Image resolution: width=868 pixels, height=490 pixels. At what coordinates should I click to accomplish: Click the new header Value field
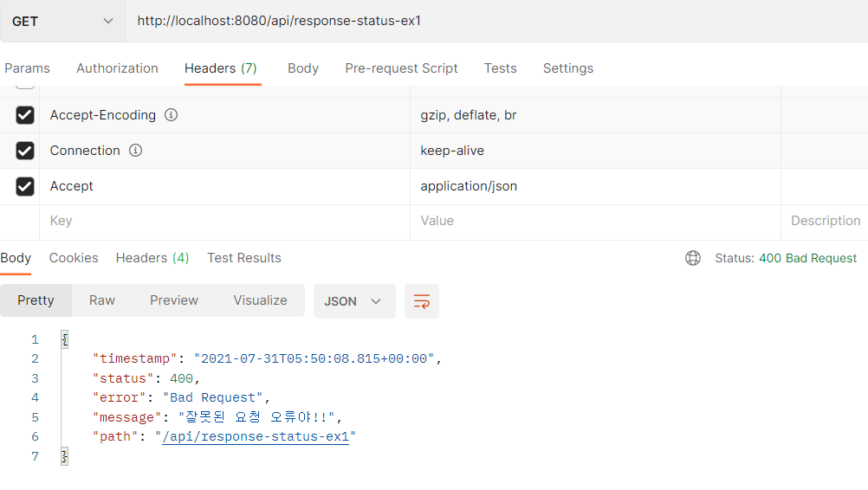tap(595, 222)
